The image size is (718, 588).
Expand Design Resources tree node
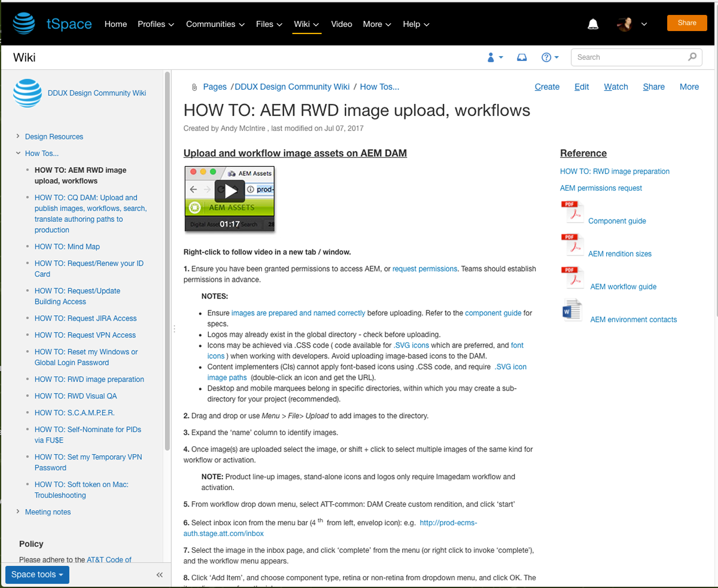(19, 136)
